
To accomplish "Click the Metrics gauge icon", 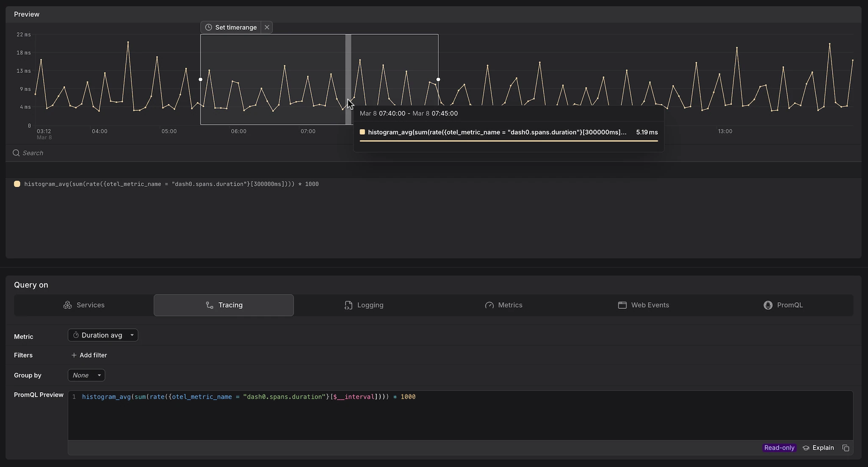I will pos(489,305).
